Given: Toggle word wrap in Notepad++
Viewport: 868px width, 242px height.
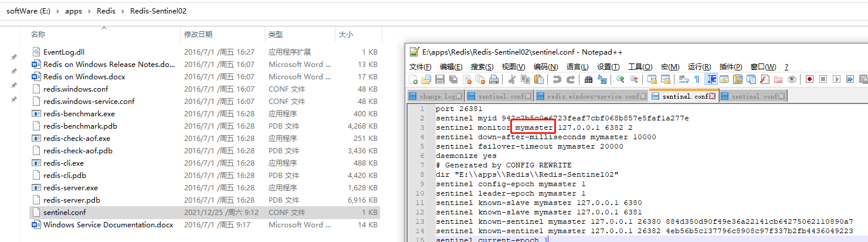Looking at the screenshot, I should 683,79.
